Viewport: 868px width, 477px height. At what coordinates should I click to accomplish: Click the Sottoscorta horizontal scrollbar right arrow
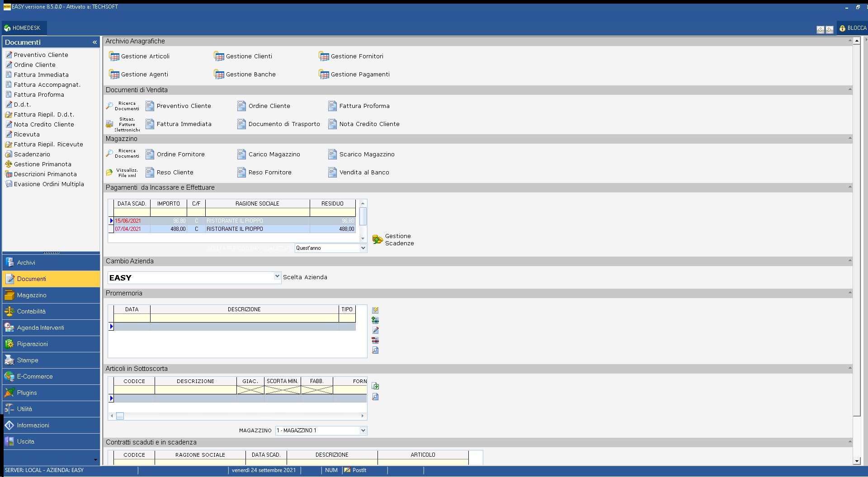(x=363, y=416)
